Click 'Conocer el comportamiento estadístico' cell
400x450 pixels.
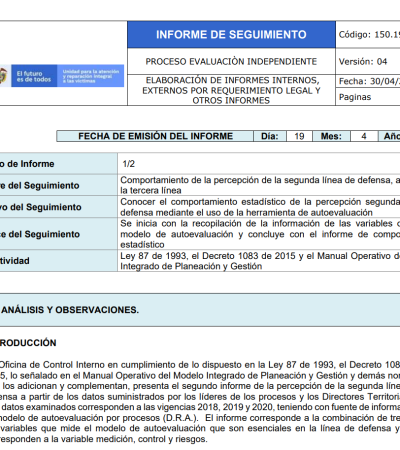pyautogui.click(x=259, y=207)
